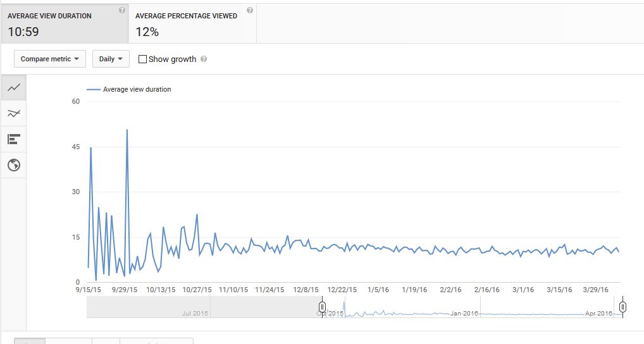Enable the Show growth checkbox
The width and height of the screenshot is (644, 344).
pos(142,59)
